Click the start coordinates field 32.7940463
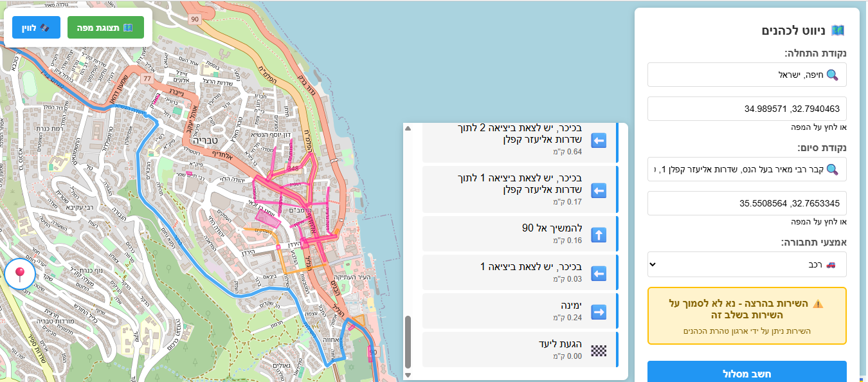This screenshot has height=382, width=868. [746, 109]
